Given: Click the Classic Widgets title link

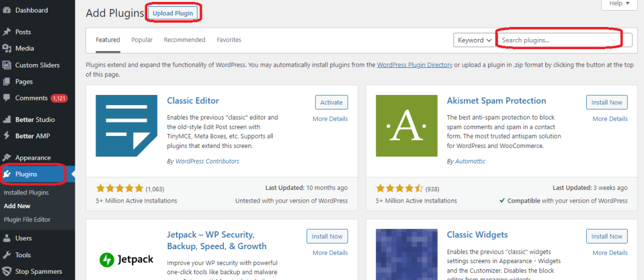Looking at the screenshot, I should pyautogui.click(x=477, y=235).
